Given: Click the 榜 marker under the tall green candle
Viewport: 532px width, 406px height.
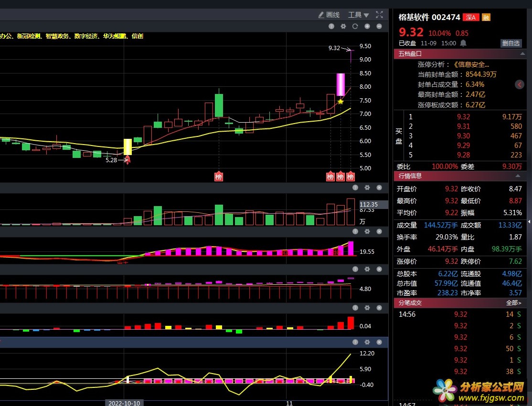Looking at the screenshot, I should pyautogui.click(x=219, y=177).
